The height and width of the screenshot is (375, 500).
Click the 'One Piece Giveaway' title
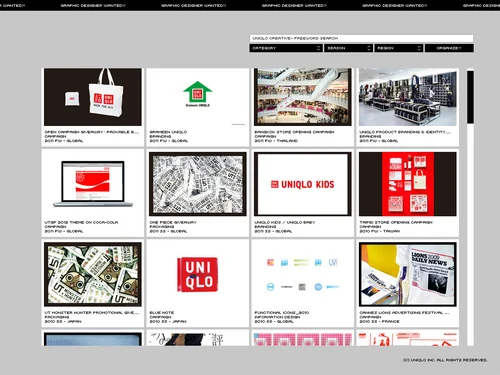[x=173, y=222]
